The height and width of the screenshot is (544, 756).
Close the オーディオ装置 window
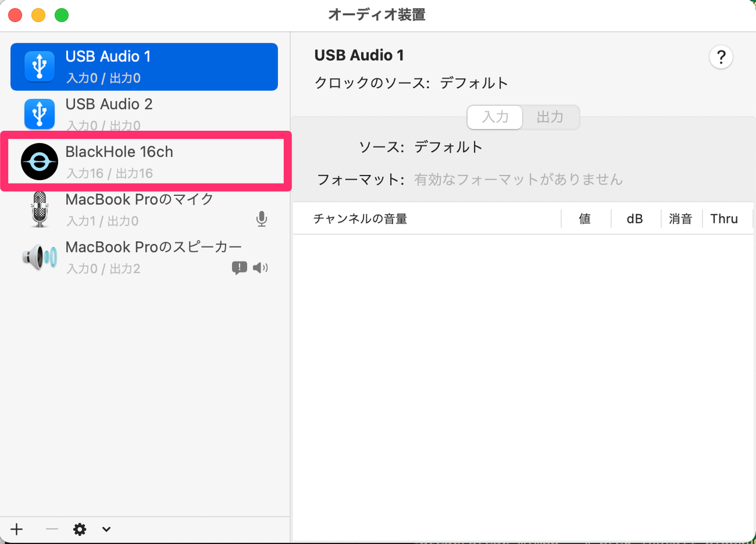[x=15, y=15]
